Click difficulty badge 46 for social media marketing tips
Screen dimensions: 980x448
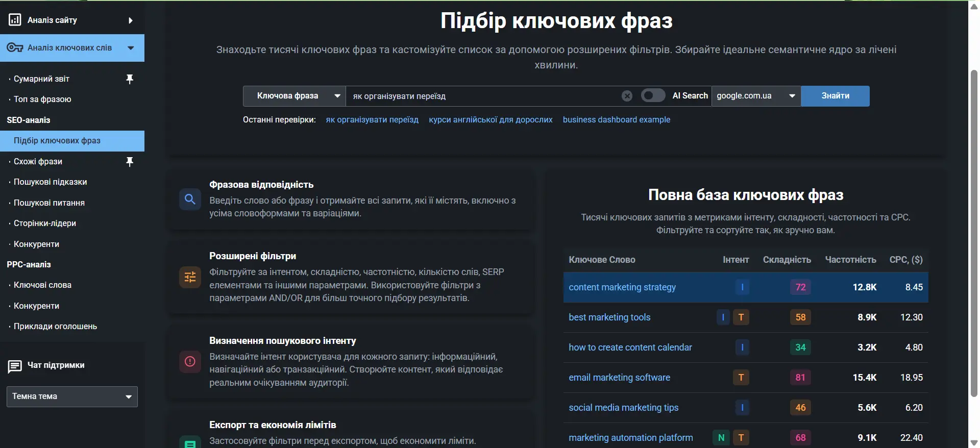tap(800, 408)
